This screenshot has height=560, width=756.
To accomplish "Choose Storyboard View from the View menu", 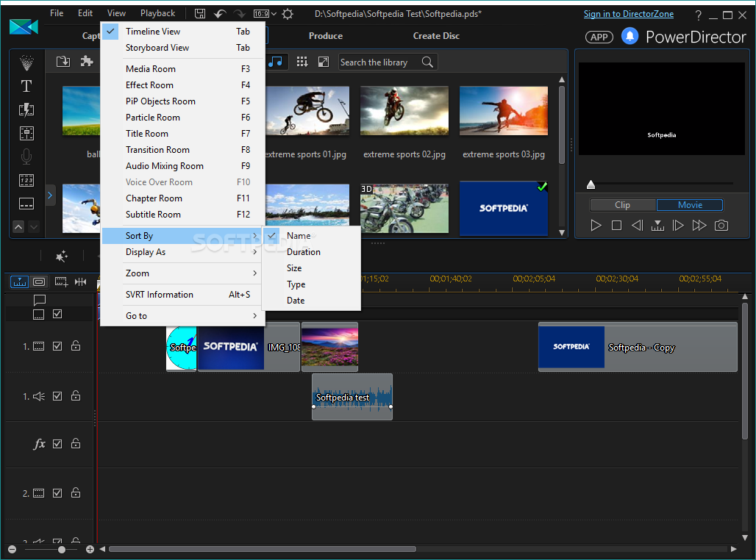I will (x=182, y=48).
